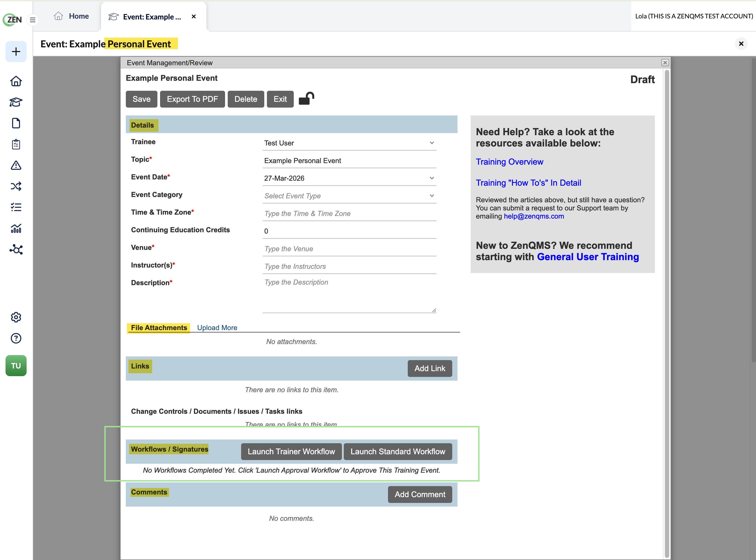The width and height of the screenshot is (756, 560).
Task: Click the 'No comments.' text
Action: pos(291,519)
